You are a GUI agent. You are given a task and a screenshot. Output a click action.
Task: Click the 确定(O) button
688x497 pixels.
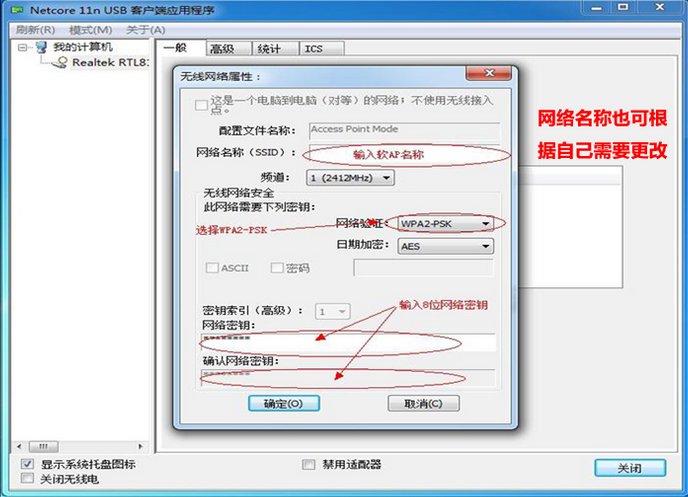[x=284, y=404]
